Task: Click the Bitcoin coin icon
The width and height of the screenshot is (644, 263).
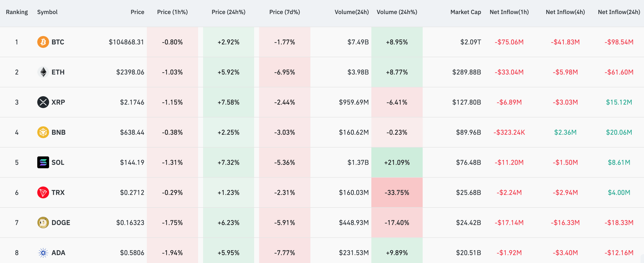Action: tap(43, 42)
